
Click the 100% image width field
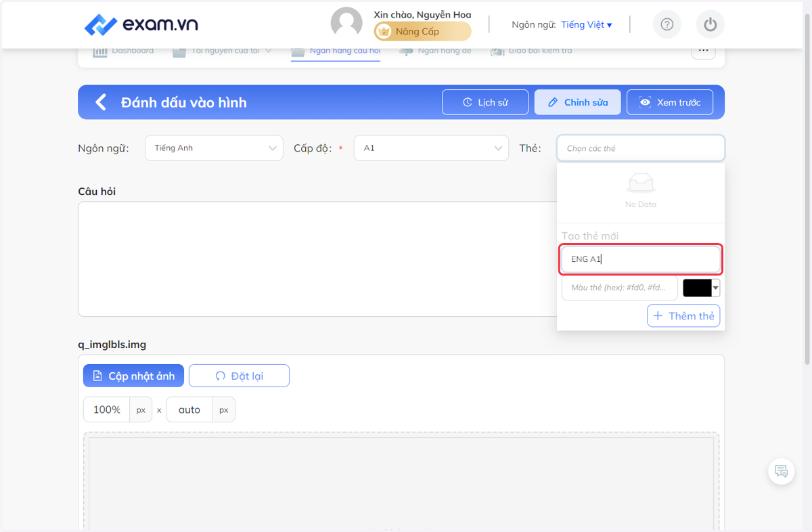pos(106,409)
